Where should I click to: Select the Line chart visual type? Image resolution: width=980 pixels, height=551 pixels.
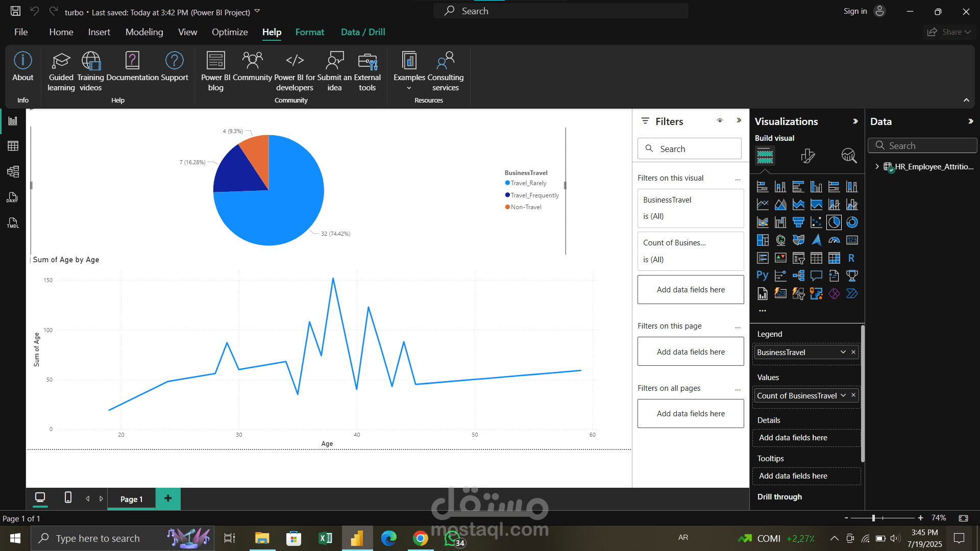point(763,205)
